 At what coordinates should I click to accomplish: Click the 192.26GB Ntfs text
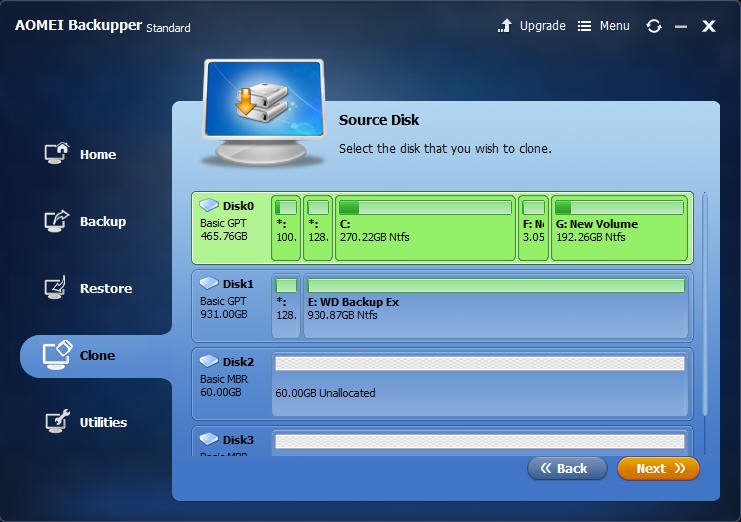click(x=591, y=237)
